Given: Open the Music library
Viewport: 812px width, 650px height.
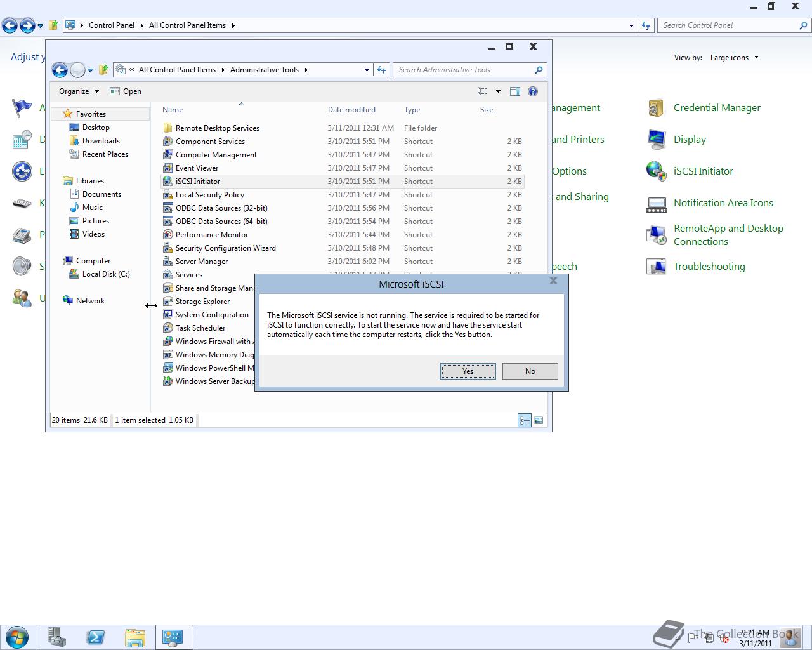Looking at the screenshot, I should (x=92, y=208).
